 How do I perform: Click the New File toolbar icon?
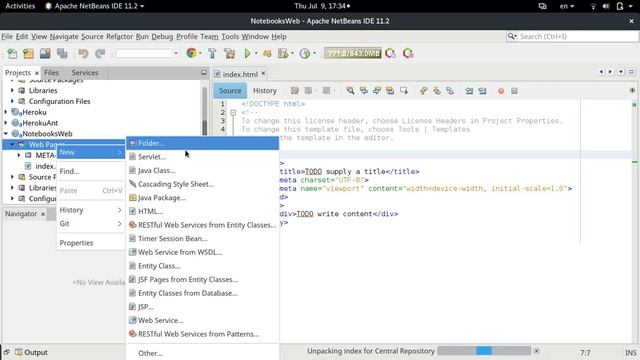coord(12,53)
